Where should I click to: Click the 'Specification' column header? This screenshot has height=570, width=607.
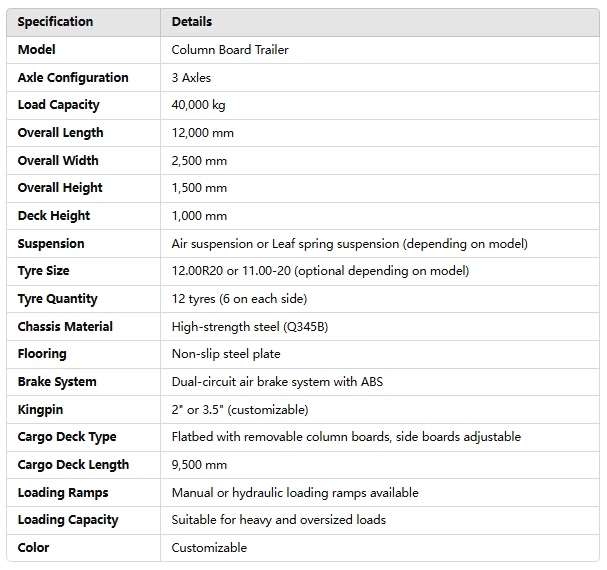(55, 21)
